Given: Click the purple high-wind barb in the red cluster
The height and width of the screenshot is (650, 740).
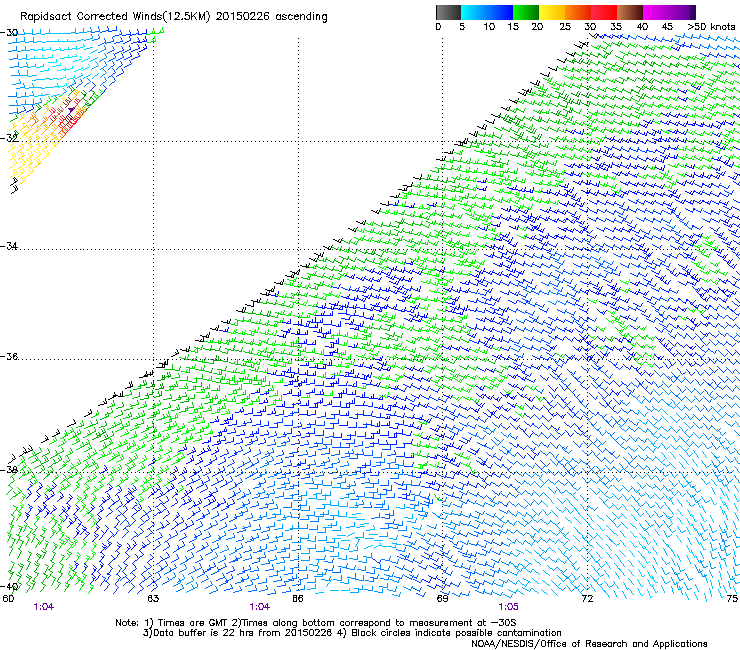Looking at the screenshot, I should 71,110.
